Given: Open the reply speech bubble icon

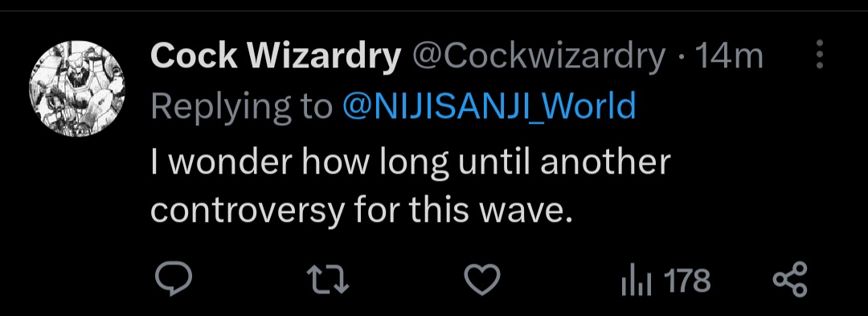Looking at the screenshot, I should [174, 280].
